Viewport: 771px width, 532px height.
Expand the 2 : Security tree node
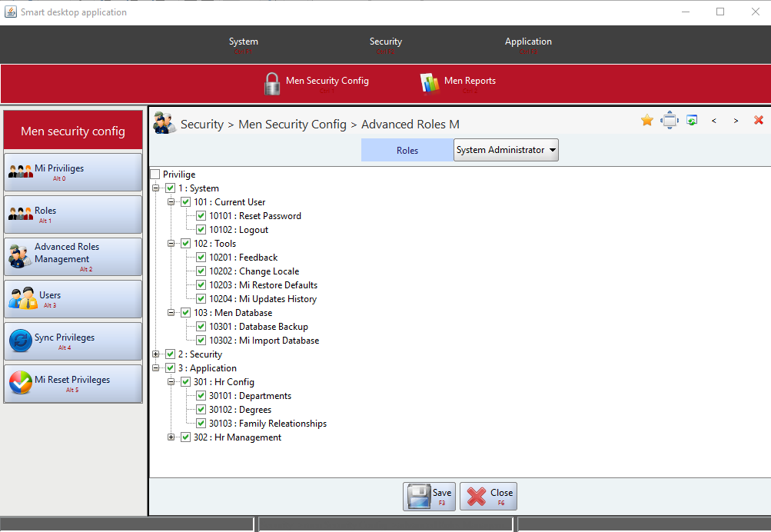(157, 354)
